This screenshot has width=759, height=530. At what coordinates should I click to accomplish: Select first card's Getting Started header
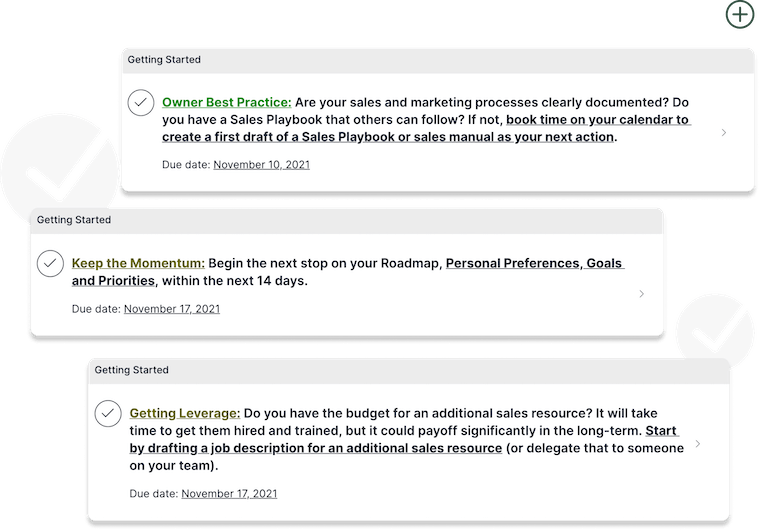[439, 60]
